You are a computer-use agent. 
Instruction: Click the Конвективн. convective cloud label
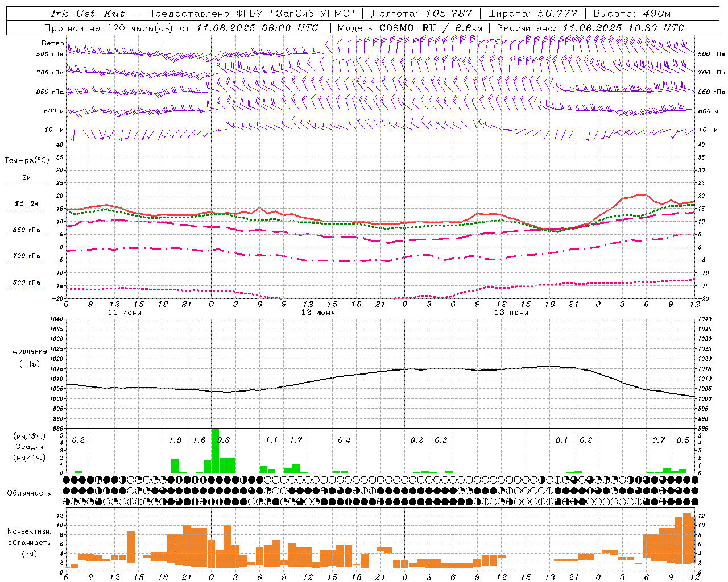[x=29, y=531]
